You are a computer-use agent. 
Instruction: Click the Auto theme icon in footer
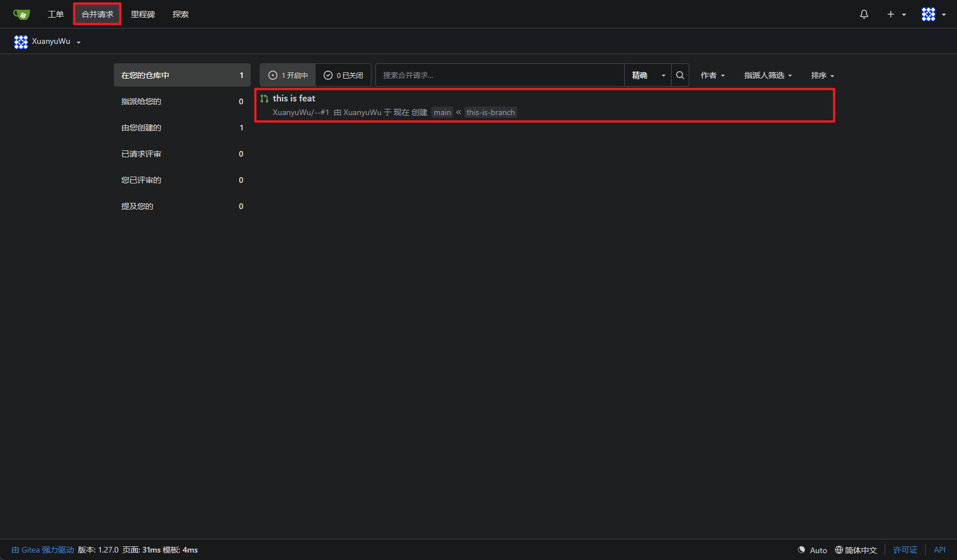801,550
